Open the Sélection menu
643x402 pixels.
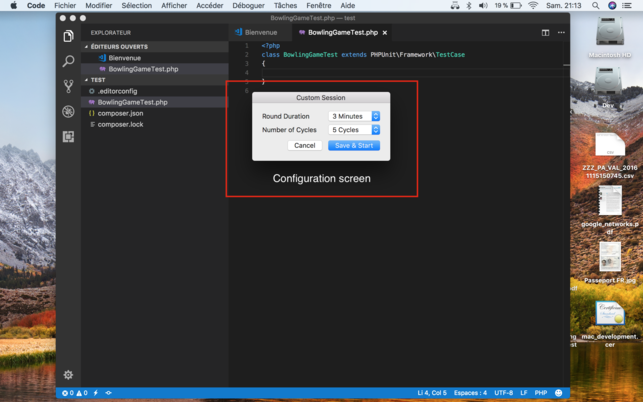click(137, 5)
